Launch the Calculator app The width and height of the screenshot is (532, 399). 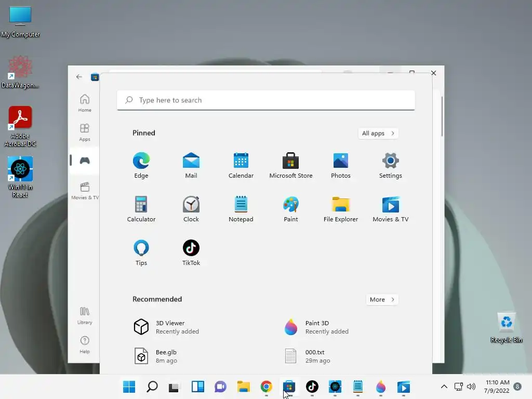click(x=141, y=209)
